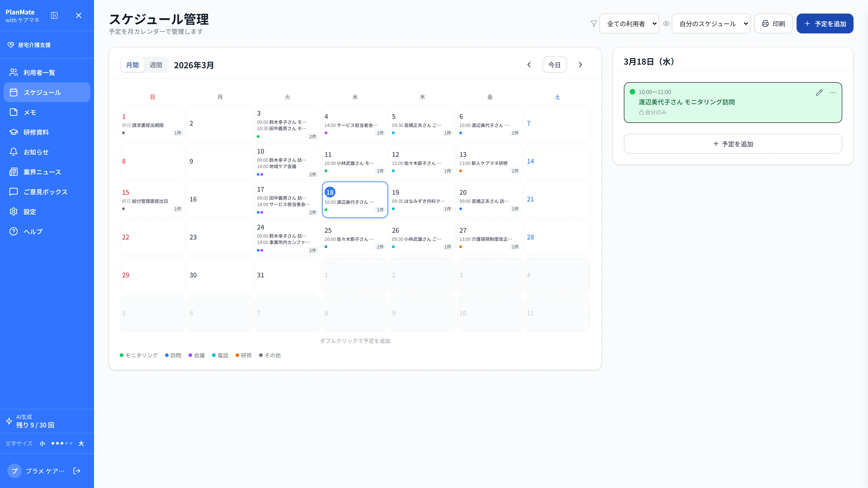The image size is (868, 488).
Task: Click the filter funnel icon
Action: 594,23
